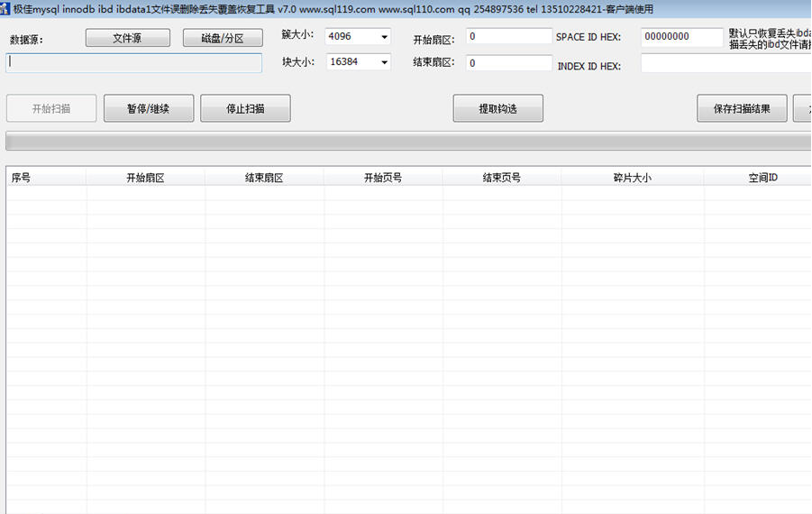Click the 保存扫描结果 button
The height and width of the screenshot is (514, 812).
point(742,108)
